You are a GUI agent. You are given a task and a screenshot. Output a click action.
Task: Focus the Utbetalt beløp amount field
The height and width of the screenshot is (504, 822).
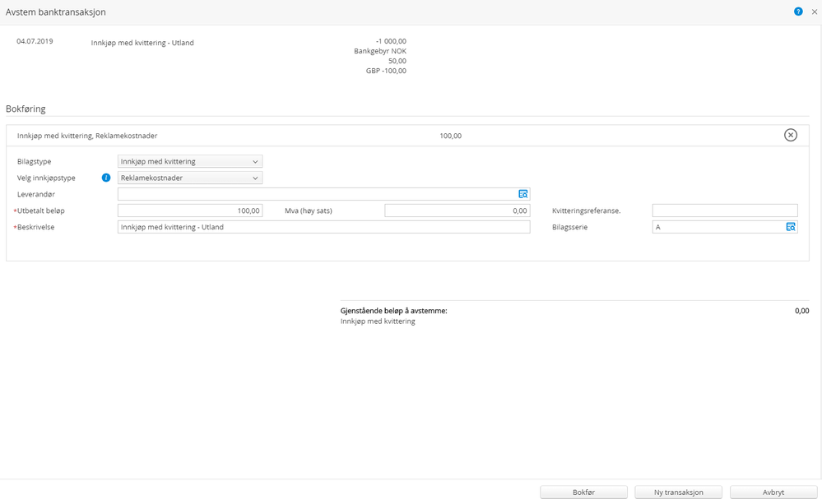(x=190, y=210)
